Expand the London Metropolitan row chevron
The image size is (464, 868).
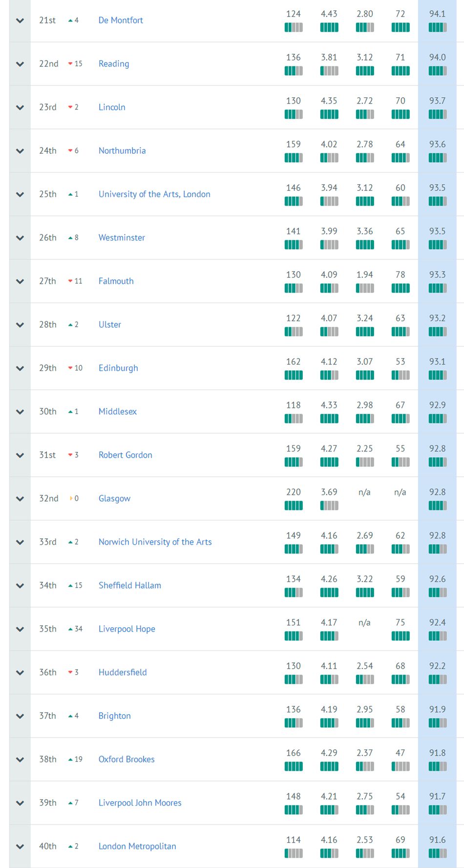point(20,847)
